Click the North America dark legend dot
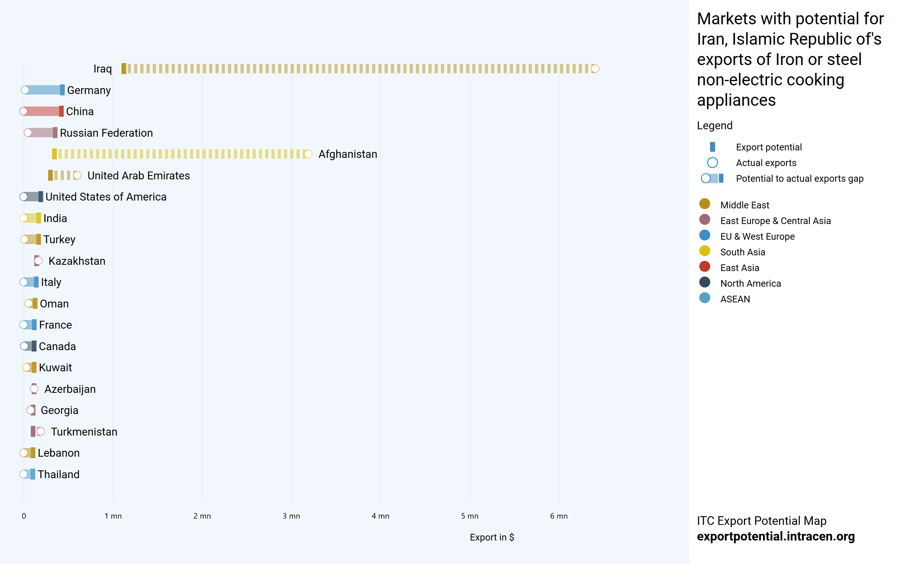The height and width of the screenshot is (564, 924). 704,282
